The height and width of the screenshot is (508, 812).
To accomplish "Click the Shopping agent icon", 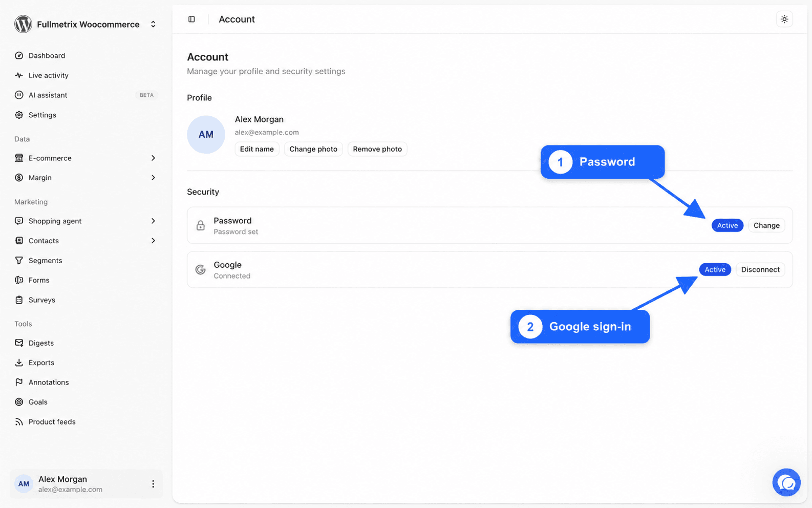I will point(19,221).
